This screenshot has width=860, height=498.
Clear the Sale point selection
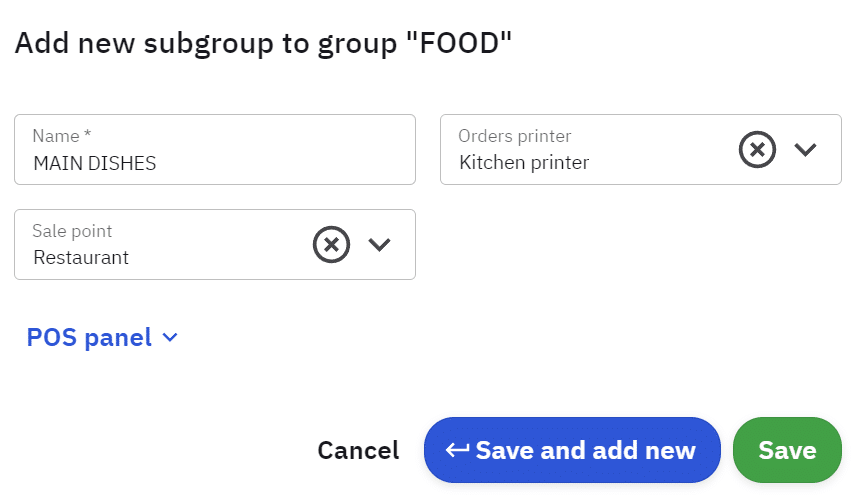[331, 244]
